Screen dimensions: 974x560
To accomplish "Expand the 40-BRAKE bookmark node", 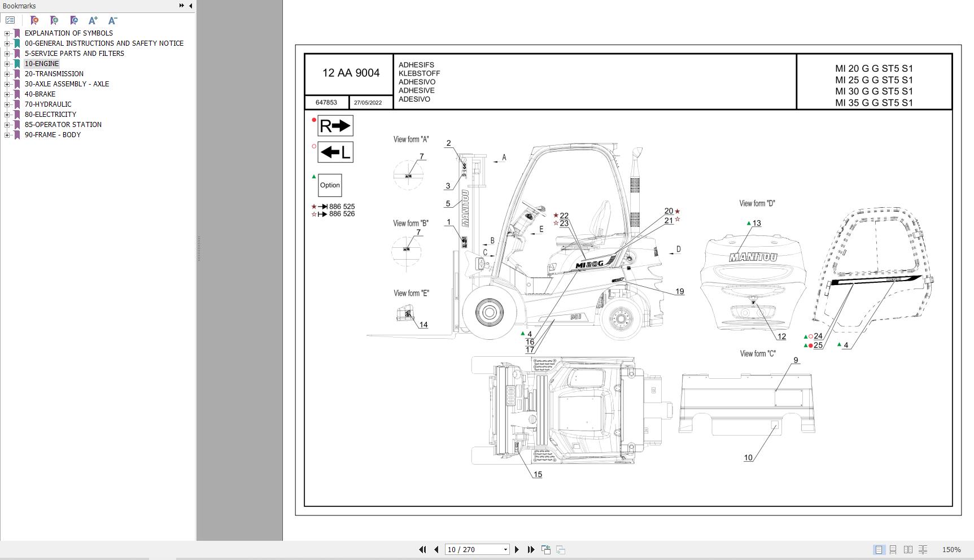I will (7, 94).
